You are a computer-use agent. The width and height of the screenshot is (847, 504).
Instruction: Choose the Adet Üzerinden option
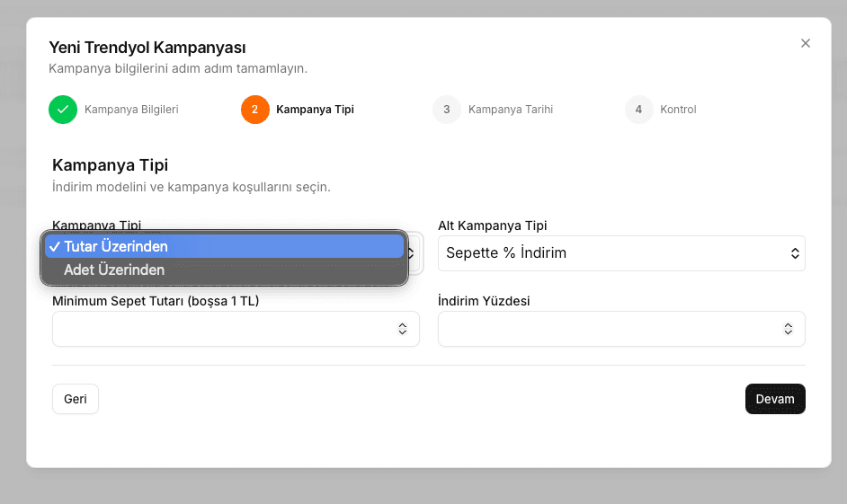point(224,270)
